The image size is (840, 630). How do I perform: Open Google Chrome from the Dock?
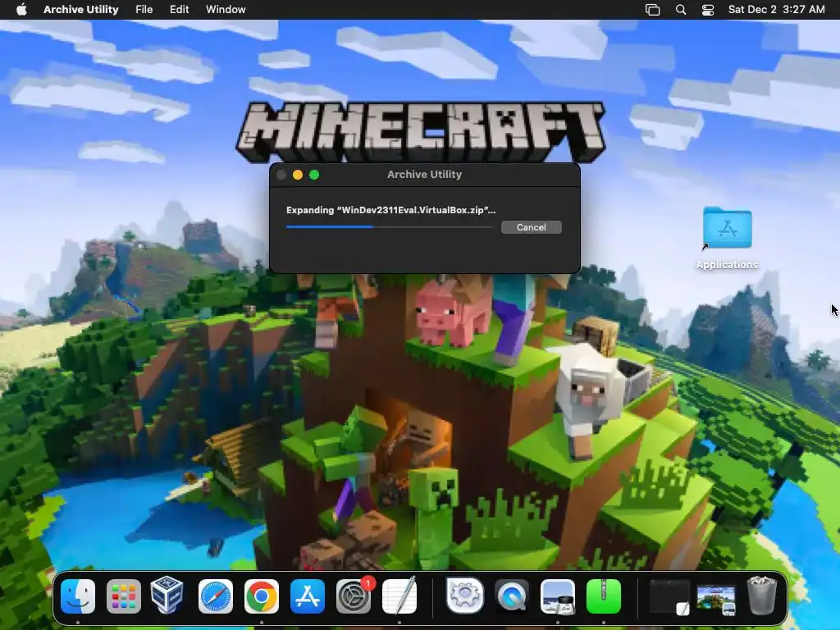tap(262, 596)
